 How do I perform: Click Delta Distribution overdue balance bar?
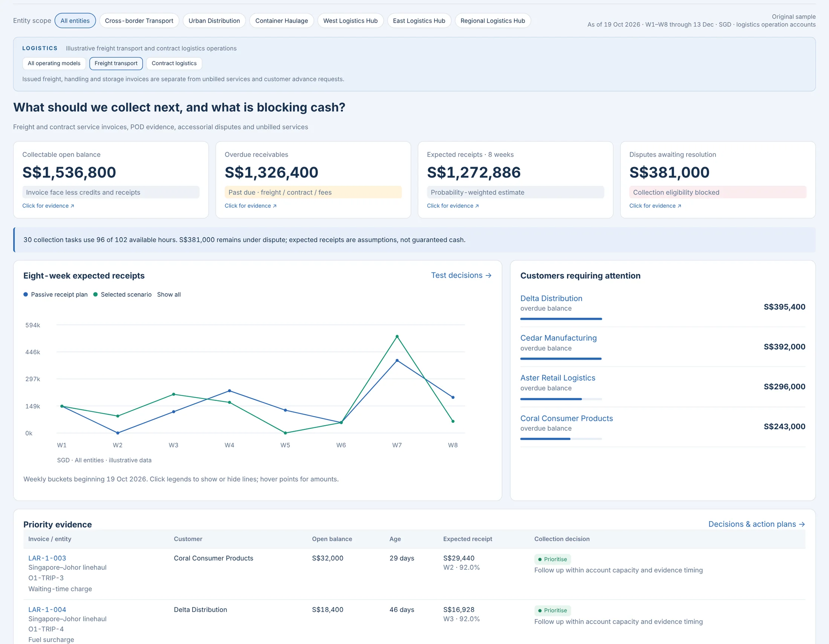click(561, 319)
